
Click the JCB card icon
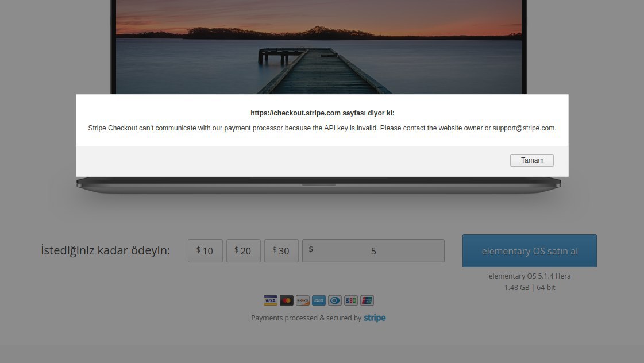pyautogui.click(x=351, y=300)
